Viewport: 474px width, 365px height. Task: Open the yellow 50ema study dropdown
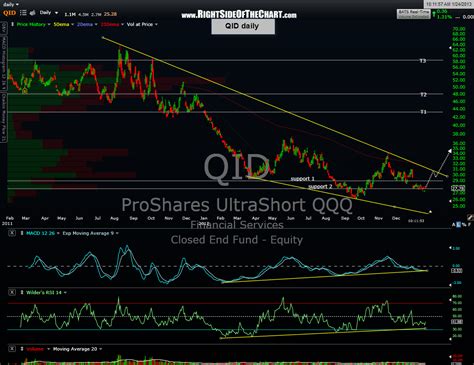[63, 24]
